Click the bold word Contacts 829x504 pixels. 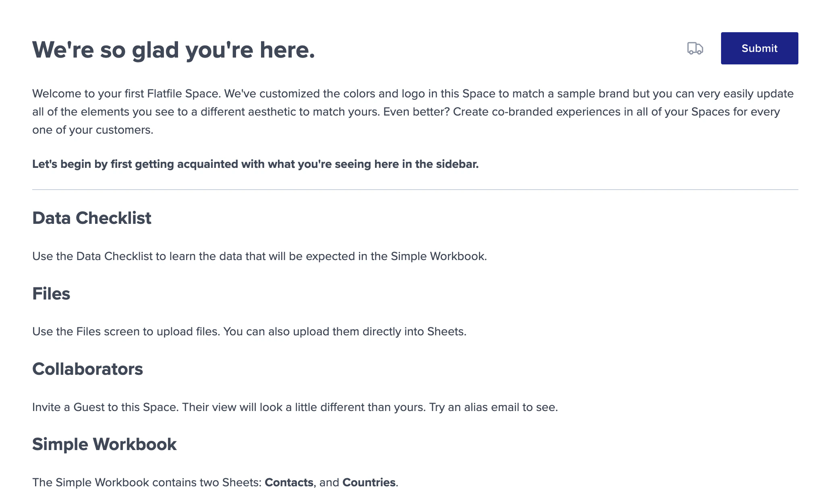tap(289, 482)
